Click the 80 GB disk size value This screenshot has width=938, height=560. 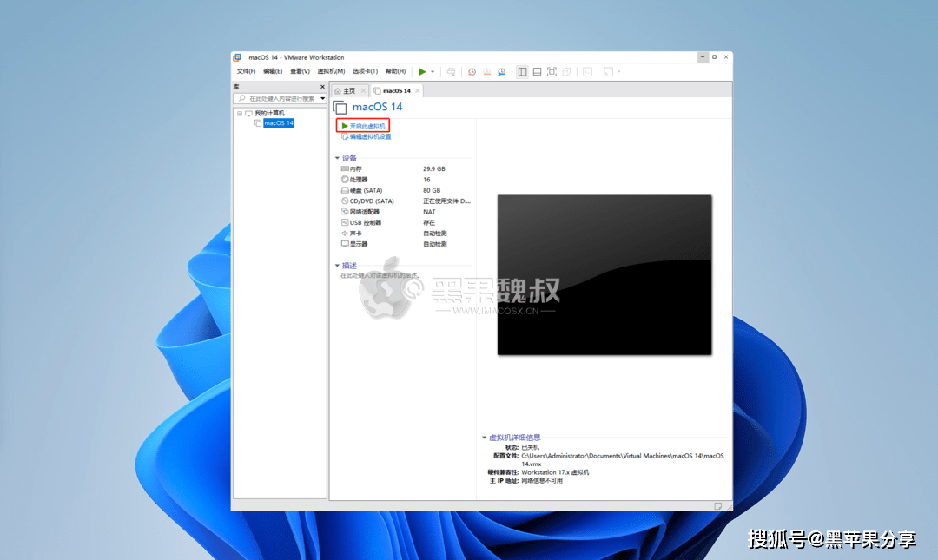[x=432, y=190]
